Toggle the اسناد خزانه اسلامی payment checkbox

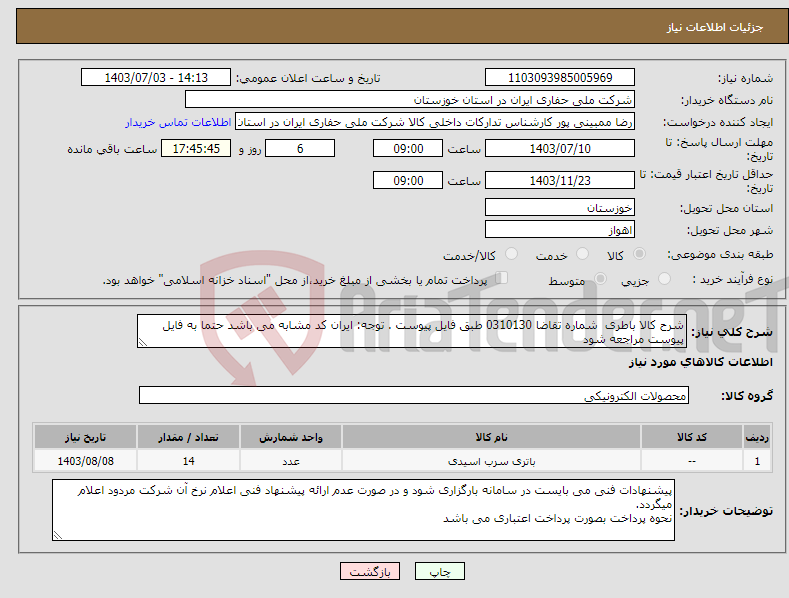coord(502,278)
